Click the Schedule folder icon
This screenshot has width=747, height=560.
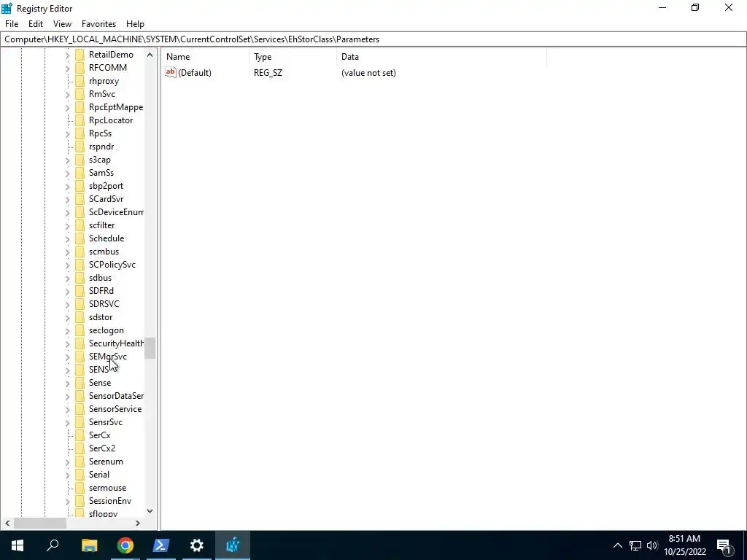(80, 238)
